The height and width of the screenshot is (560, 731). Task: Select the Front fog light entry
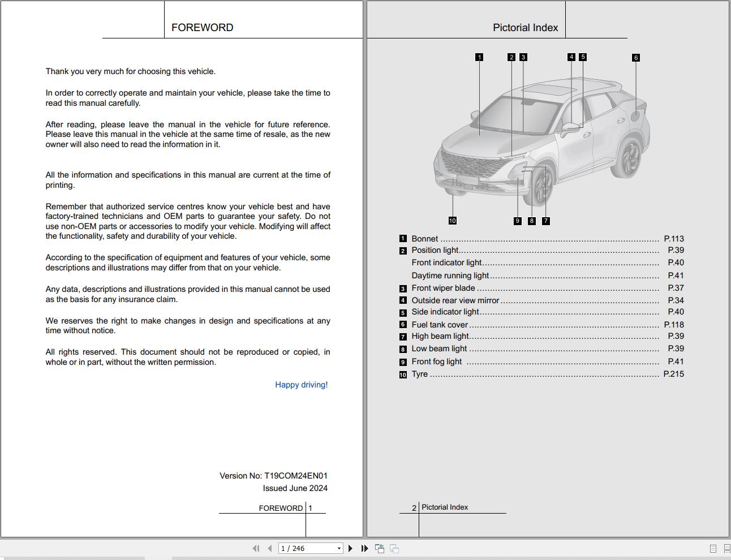[437, 361]
